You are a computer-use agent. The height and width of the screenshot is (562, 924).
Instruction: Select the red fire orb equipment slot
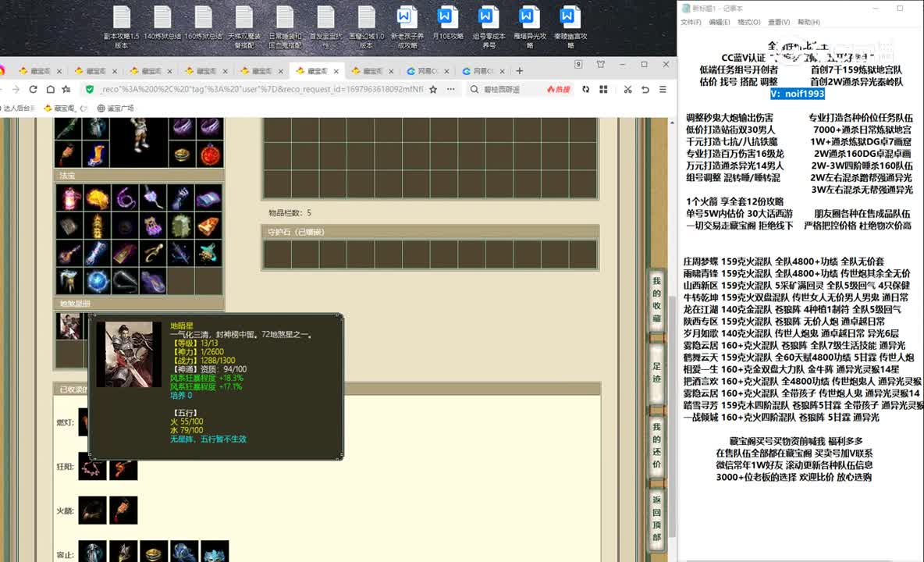[x=210, y=155]
